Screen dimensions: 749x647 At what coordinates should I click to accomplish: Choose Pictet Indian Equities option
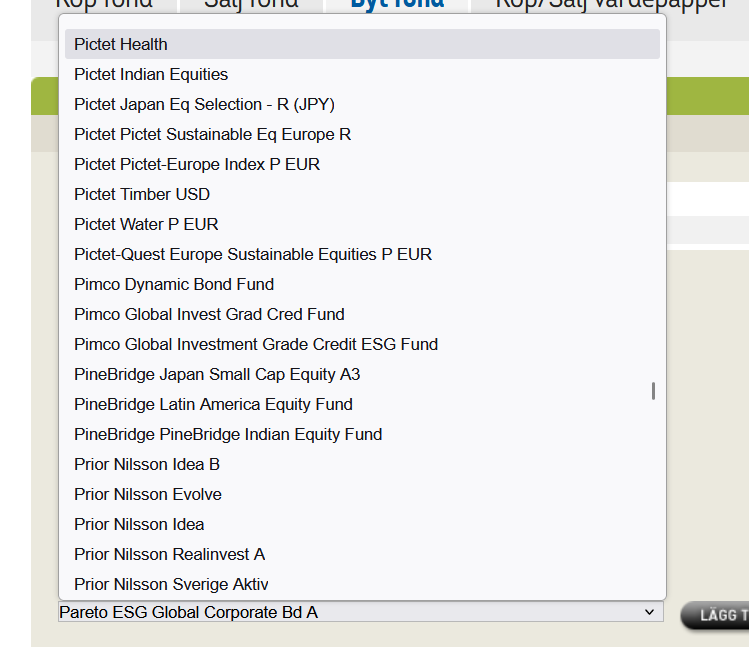tap(151, 74)
